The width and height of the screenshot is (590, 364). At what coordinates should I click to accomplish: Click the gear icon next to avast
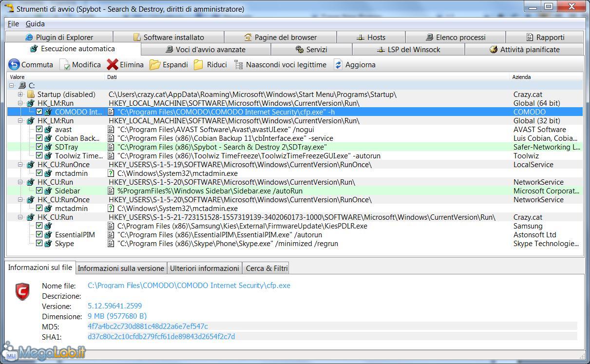pos(48,130)
